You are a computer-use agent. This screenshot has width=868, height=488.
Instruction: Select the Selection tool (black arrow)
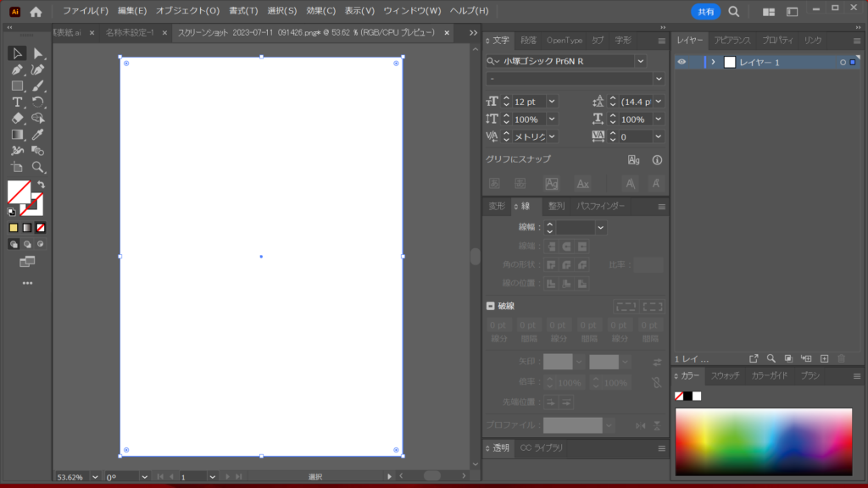click(17, 53)
